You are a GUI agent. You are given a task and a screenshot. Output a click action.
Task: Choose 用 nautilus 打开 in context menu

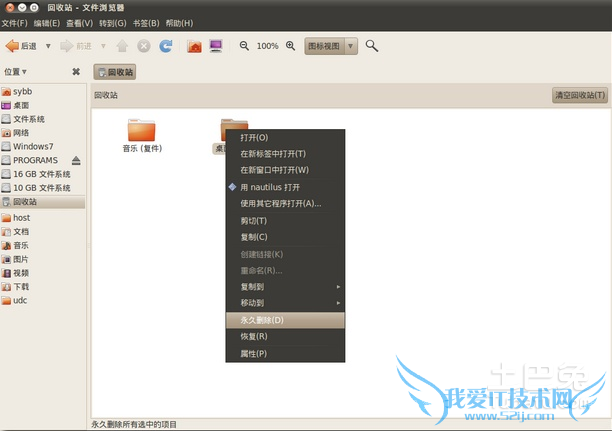click(x=285, y=187)
